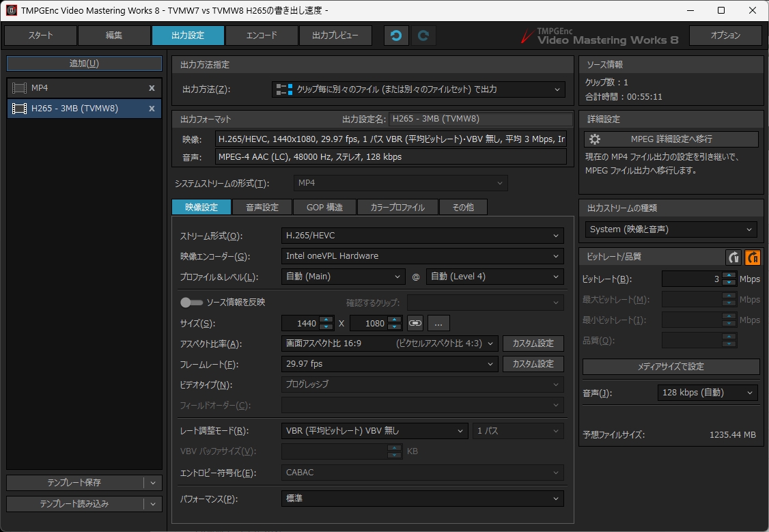
Task: Click the gear icon for MPEG detail settings
Action: coord(594,139)
